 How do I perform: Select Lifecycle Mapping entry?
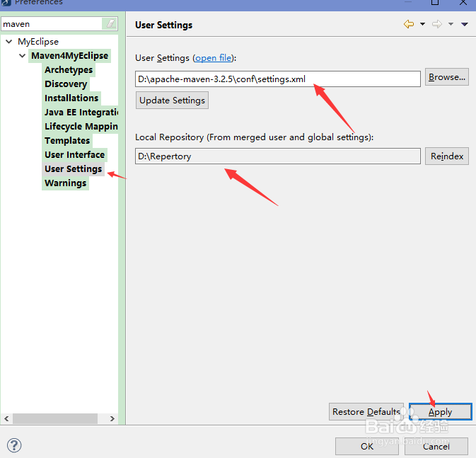(81, 126)
